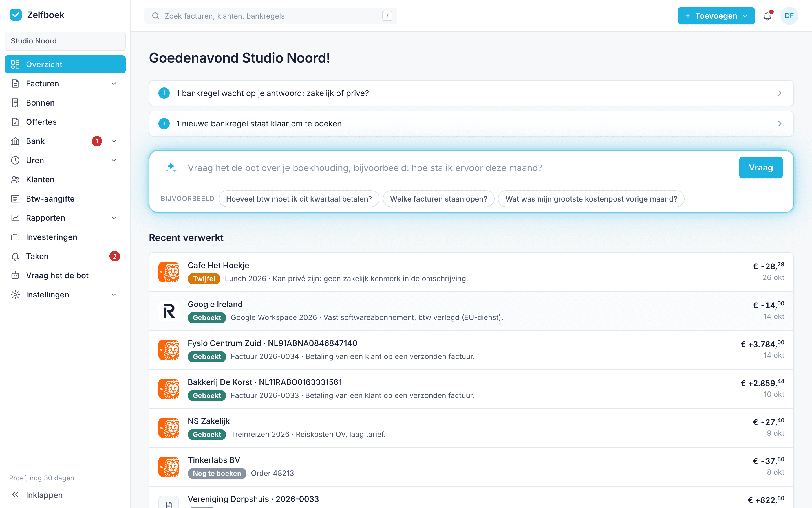The image size is (812, 508).
Task: Open the Vereniging Dorpshuis 2026-0033 row
Action: (x=471, y=498)
